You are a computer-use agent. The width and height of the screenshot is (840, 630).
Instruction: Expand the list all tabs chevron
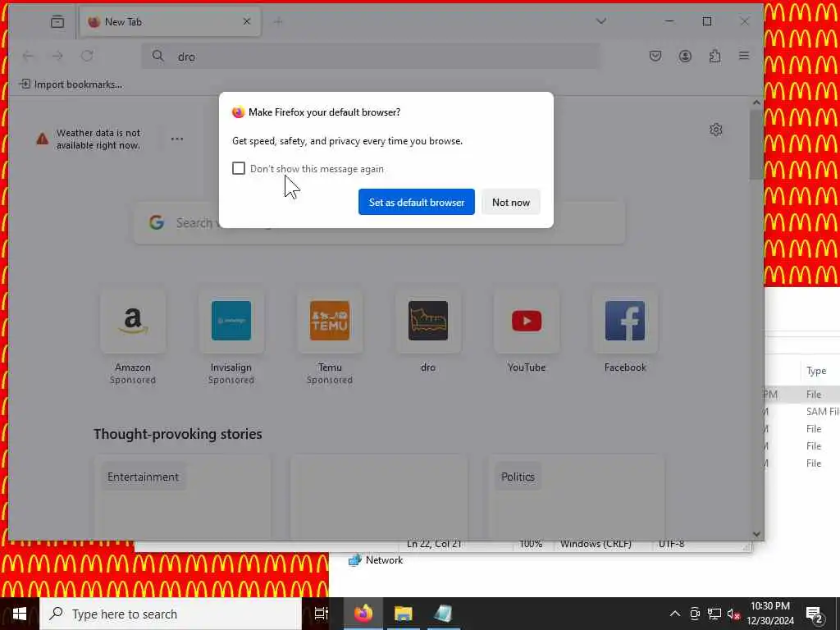pyautogui.click(x=601, y=21)
